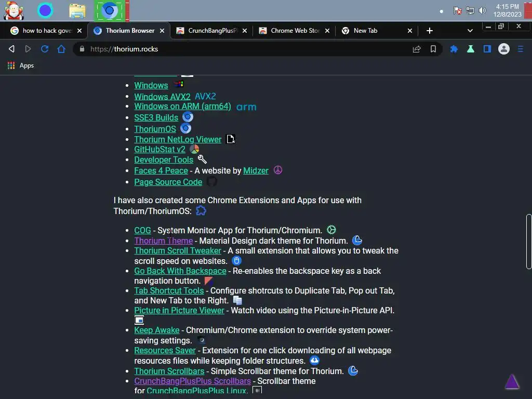Viewport: 532px width, 399px height.
Task: Click the browser forward arrow
Action: (x=28, y=49)
